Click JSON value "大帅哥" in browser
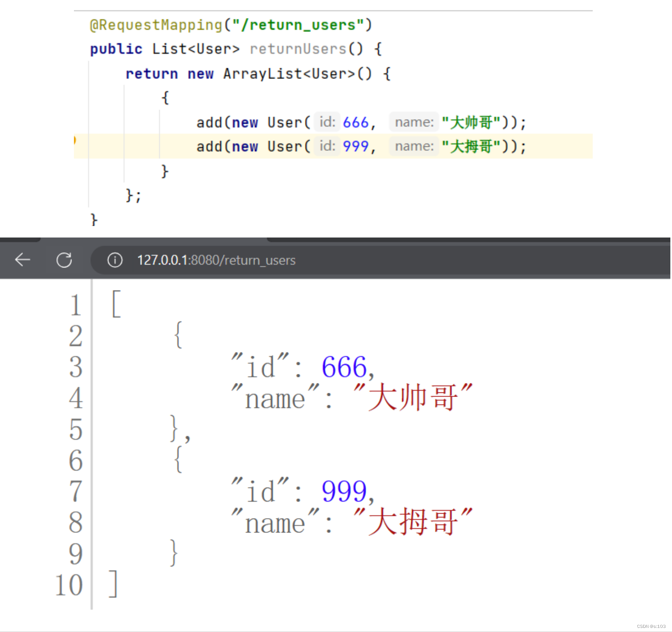 point(413,397)
